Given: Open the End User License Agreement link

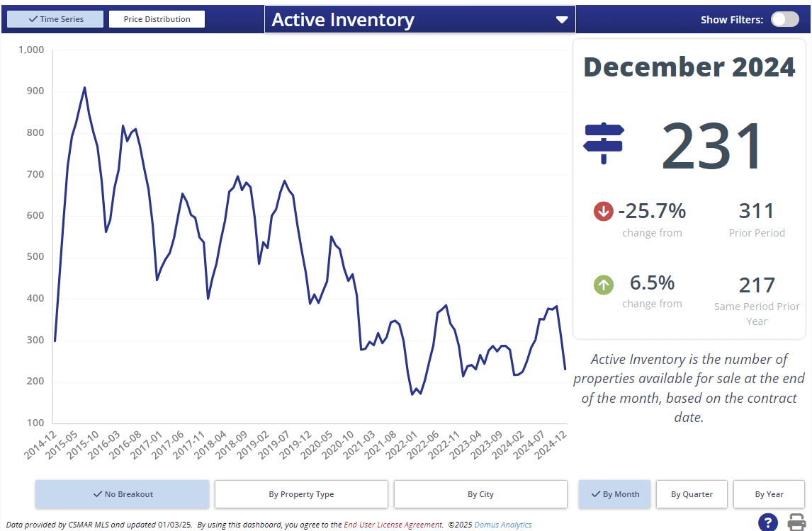Looking at the screenshot, I should coord(393,525).
